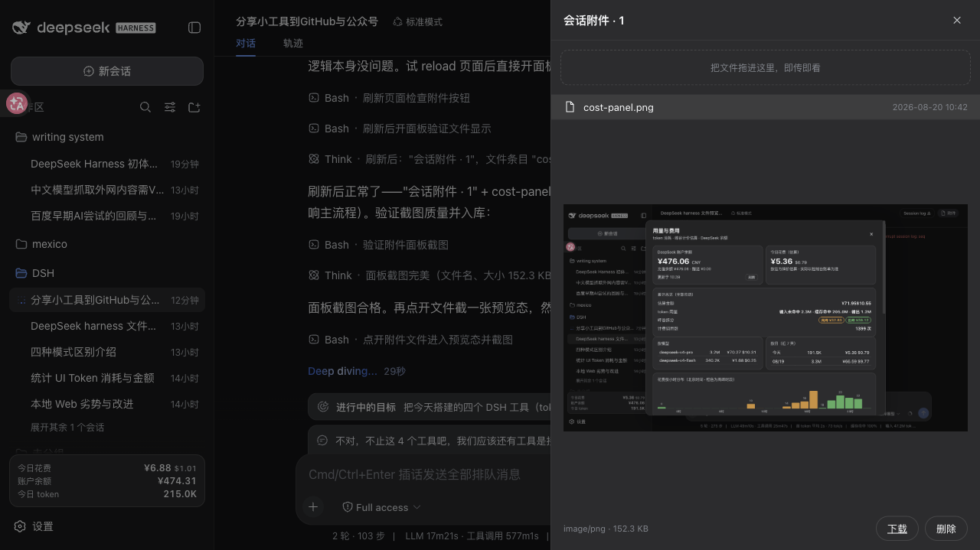The height and width of the screenshot is (550, 980).
Task: Open conversation 中文模型抓取外网内容需V…
Action: (107, 190)
